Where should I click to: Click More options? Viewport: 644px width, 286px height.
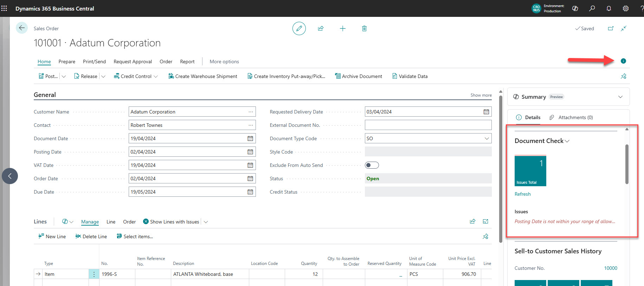[x=224, y=61]
